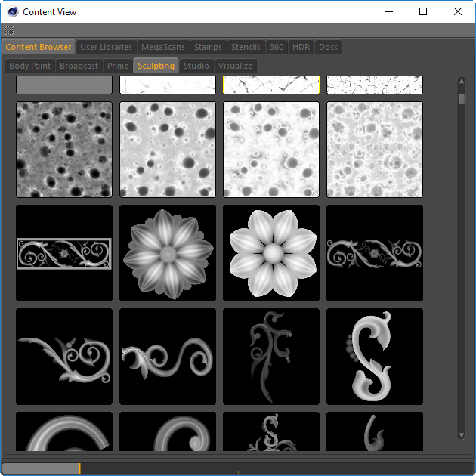The height and width of the screenshot is (476, 476).
Task: Select the gray many-petal flower stamp
Action: [168, 253]
